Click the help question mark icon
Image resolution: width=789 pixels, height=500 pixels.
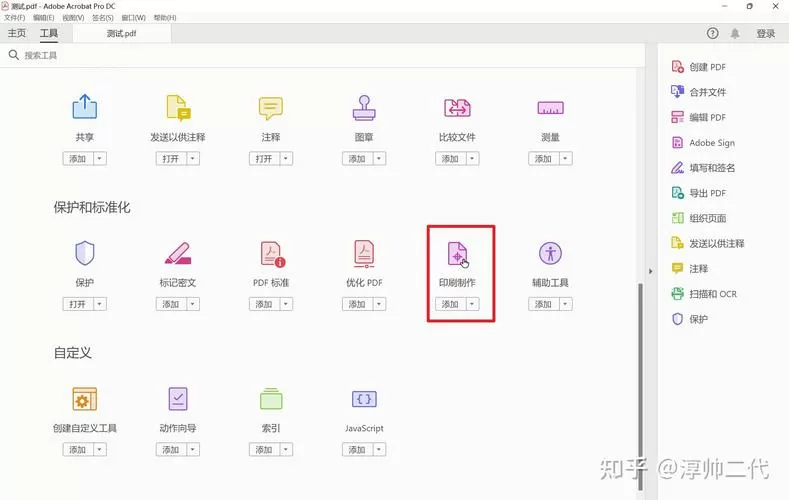[713, 33]
